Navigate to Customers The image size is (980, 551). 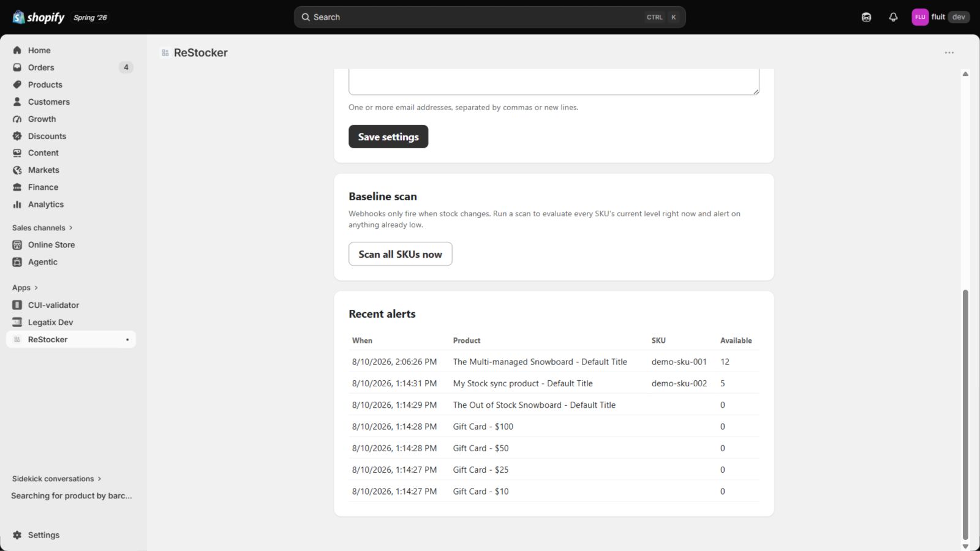click(71, 102)
